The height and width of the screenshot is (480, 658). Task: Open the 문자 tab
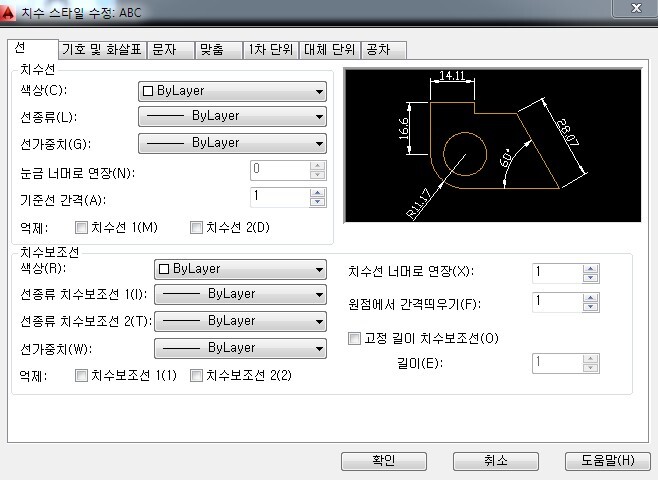170,50
